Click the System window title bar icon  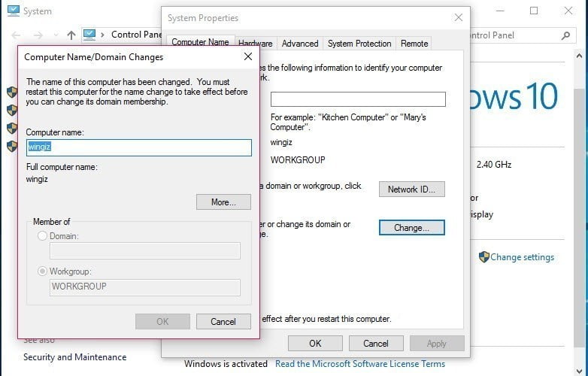11,11
